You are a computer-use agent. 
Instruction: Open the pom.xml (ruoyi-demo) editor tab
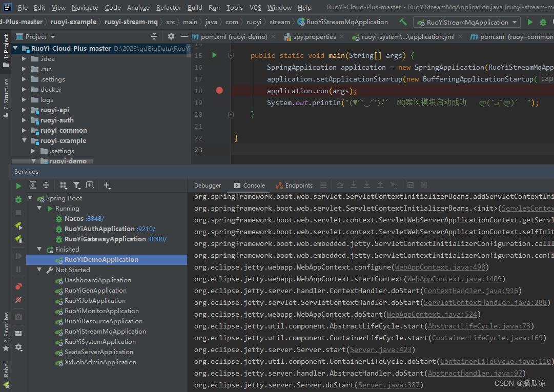[234, 37]
